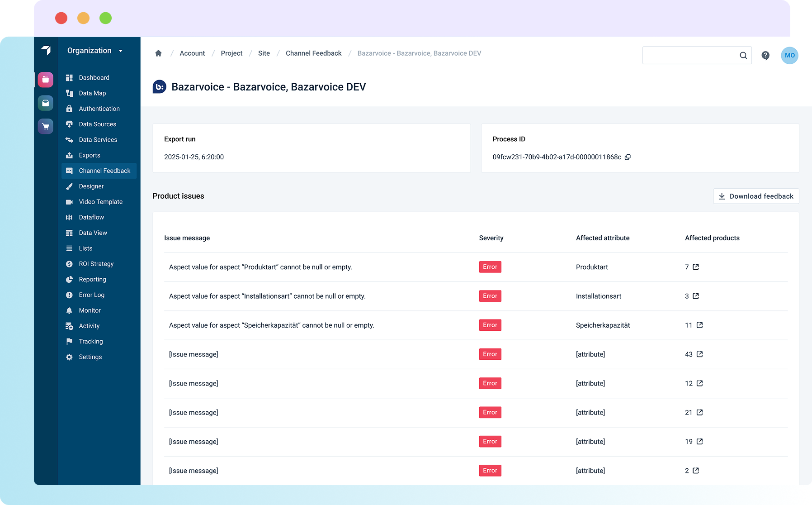
Task: Click the current Bazarvoice breadcrumb entry
Action: (x=419, y=53)
